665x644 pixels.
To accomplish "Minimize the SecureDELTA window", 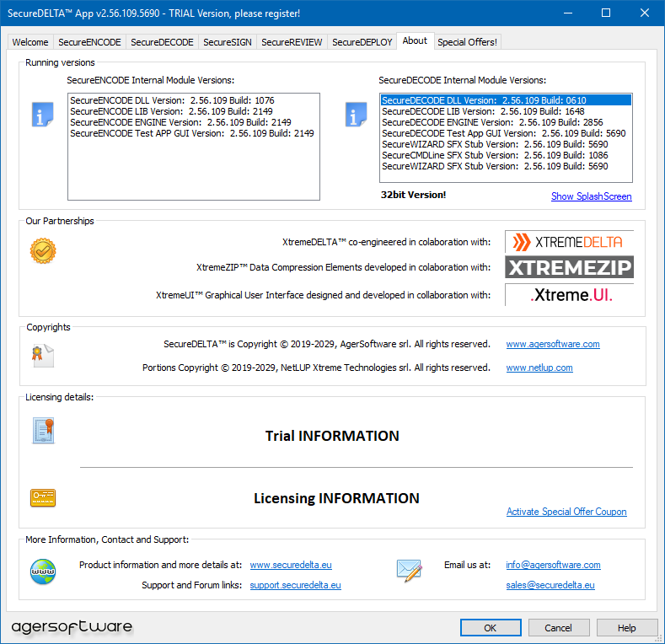I will [x=568, y=13].
